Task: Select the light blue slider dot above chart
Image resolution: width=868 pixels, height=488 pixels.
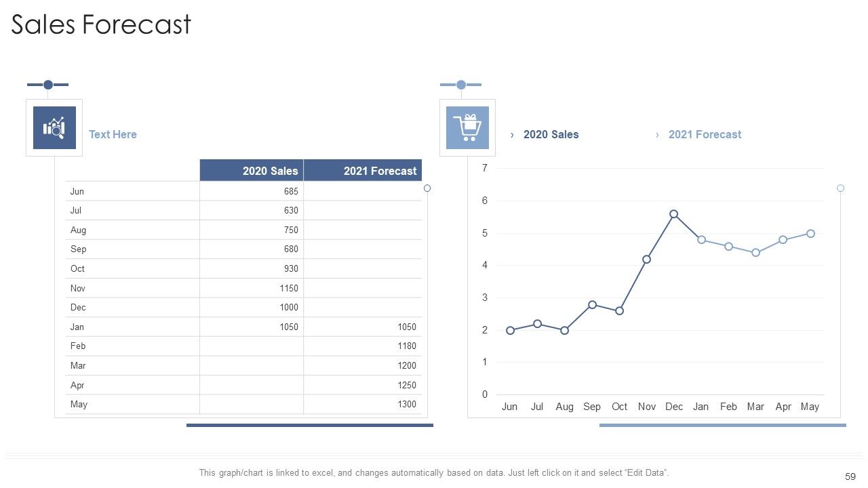Action: [461, 85]
